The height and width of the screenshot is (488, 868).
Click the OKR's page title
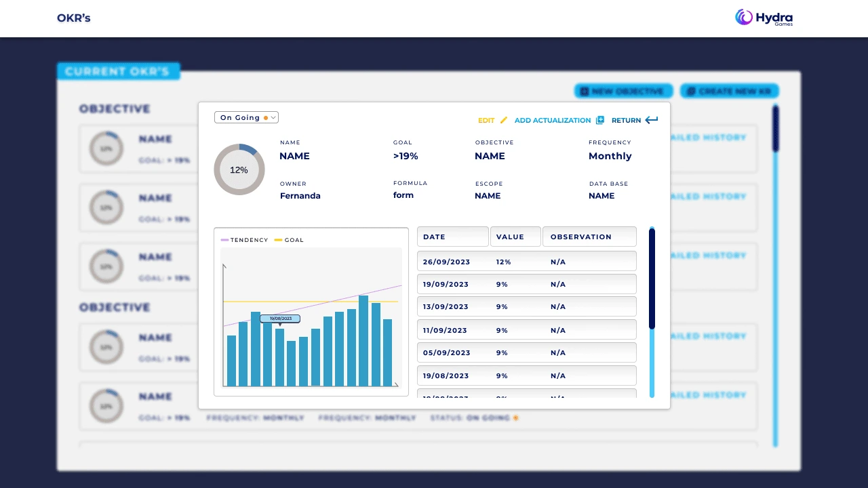74,18
